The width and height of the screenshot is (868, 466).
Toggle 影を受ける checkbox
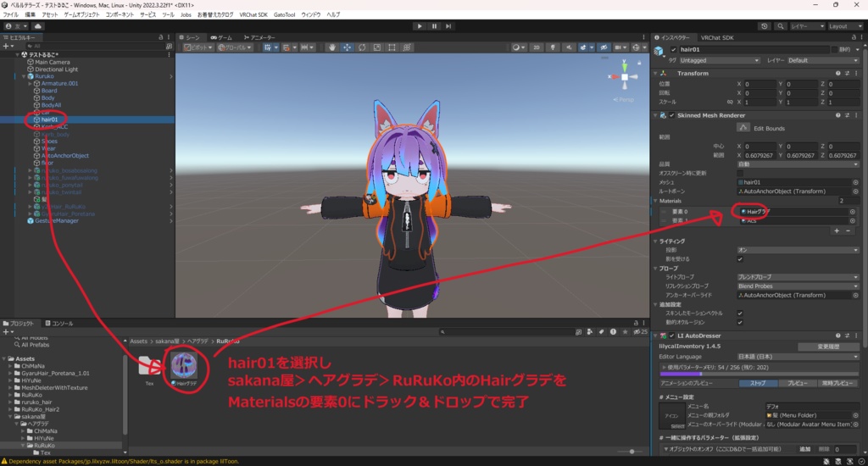point(740,259)
